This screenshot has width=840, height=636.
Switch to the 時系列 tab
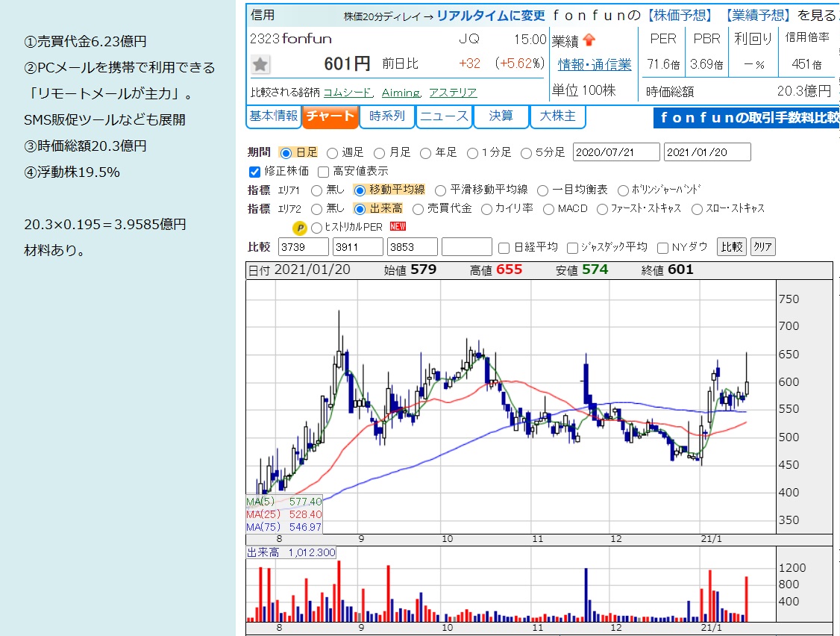pyautogui.click(x=386, y=116)
